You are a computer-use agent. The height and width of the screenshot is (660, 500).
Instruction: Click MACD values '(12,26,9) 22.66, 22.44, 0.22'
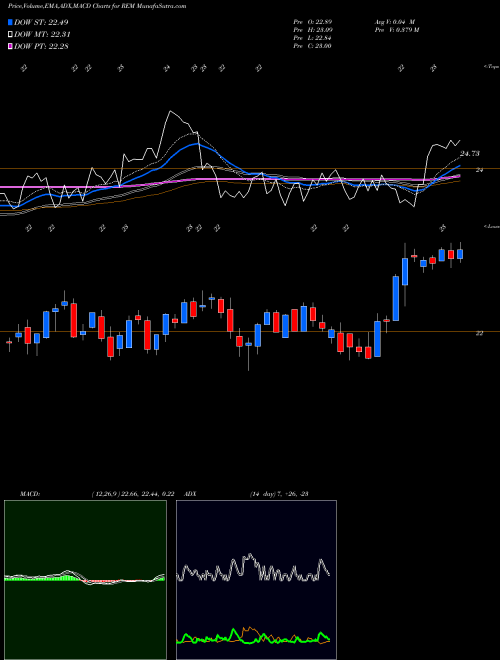point(133,494)
